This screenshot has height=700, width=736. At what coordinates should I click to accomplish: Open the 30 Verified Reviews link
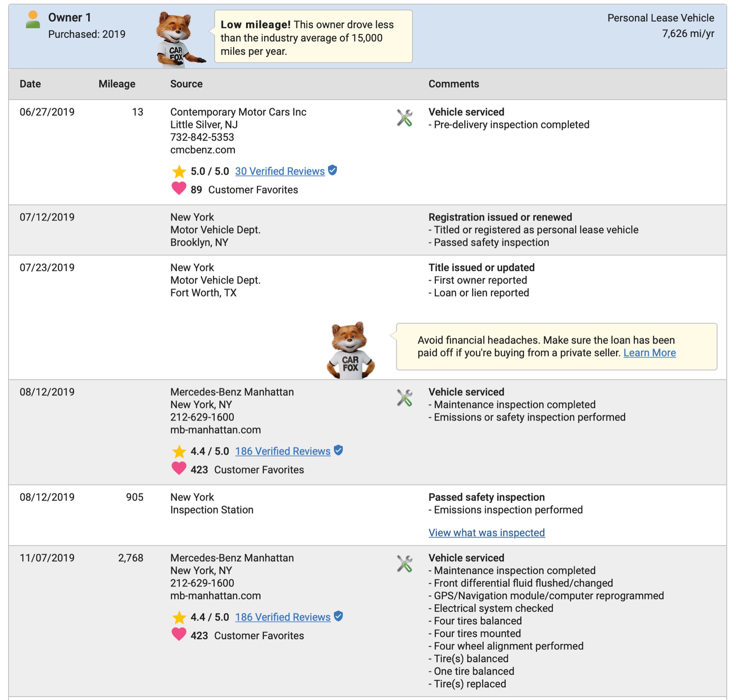(280, 171)
